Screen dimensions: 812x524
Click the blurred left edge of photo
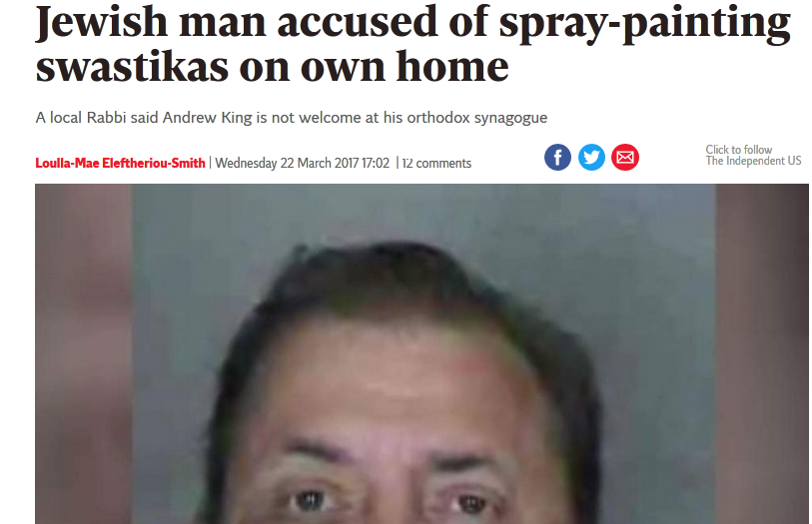[x=83, y=353]
